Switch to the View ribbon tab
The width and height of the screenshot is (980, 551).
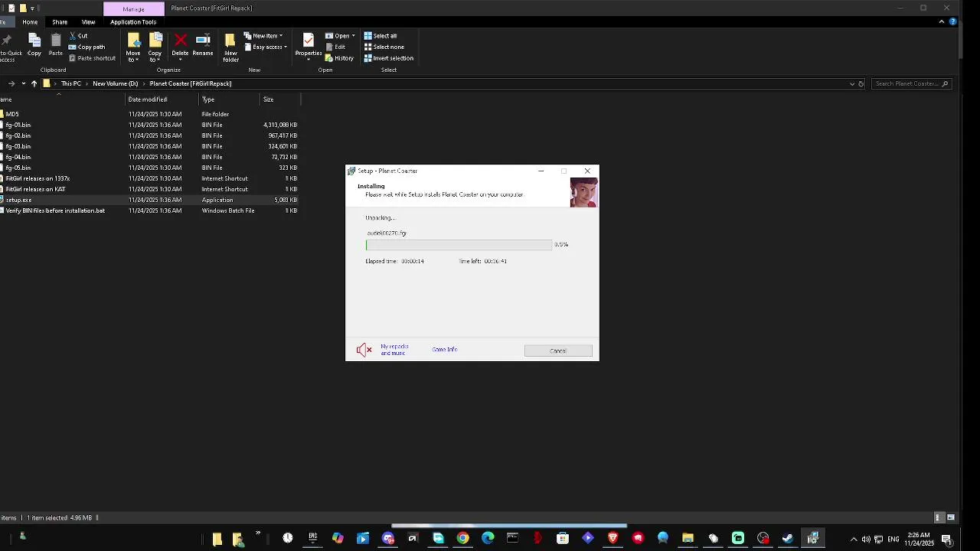88,22
